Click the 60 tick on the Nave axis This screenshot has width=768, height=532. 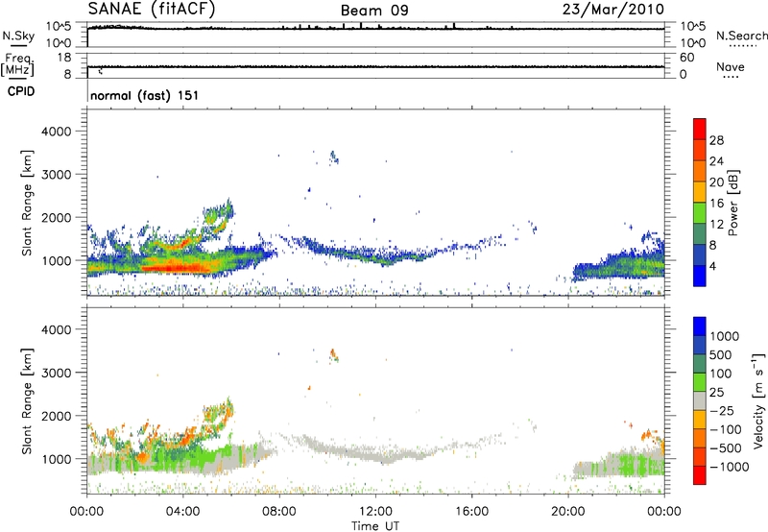point(687,58)
